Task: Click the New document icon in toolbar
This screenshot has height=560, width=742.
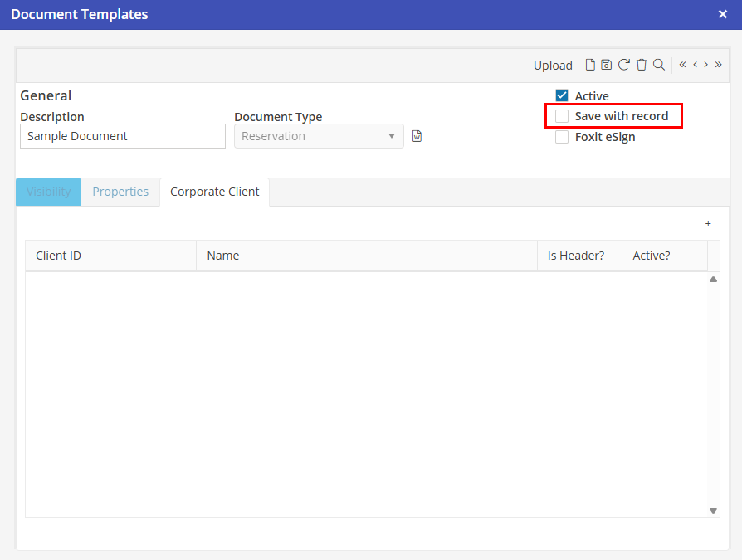Action: pyautogui.click(x=590, y=65)
